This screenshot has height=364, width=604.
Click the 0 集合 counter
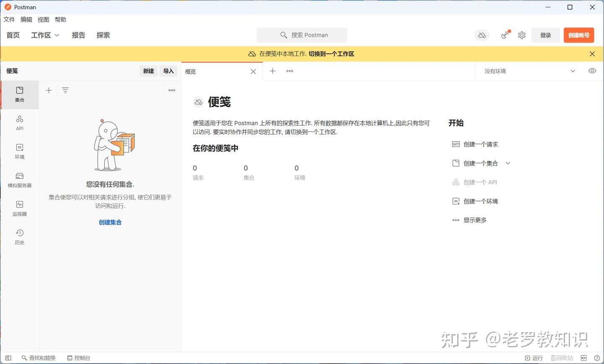(x=249, y=172)
